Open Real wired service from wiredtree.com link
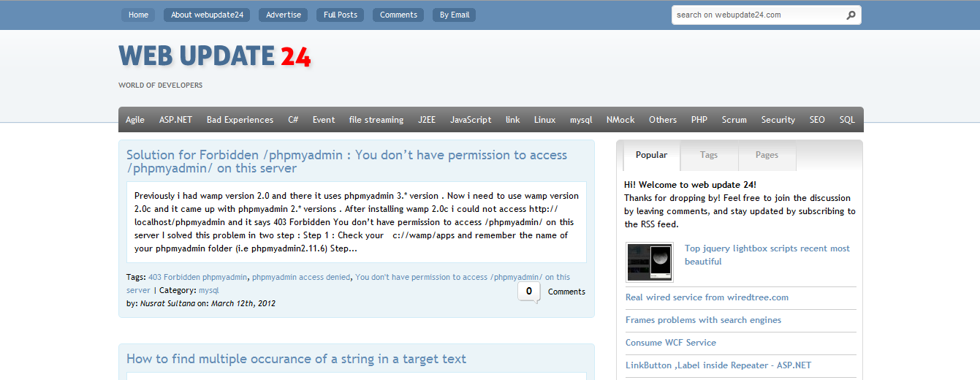Viewport: 980px width, 380px height. point(707,297)
